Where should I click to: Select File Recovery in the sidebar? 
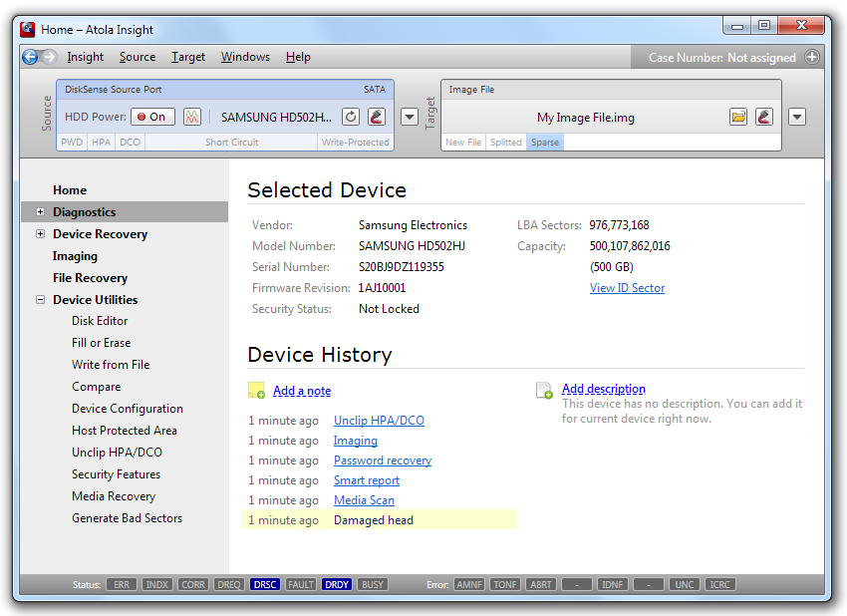91,278
